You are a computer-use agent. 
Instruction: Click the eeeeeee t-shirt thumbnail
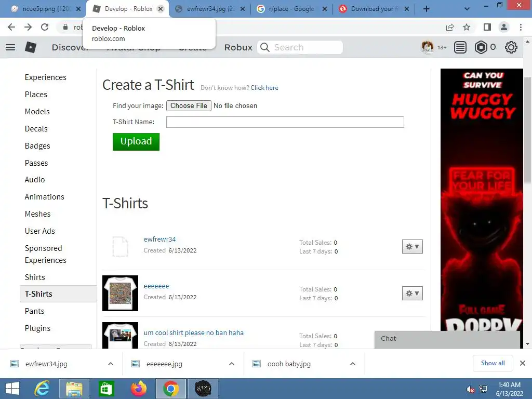120,293
